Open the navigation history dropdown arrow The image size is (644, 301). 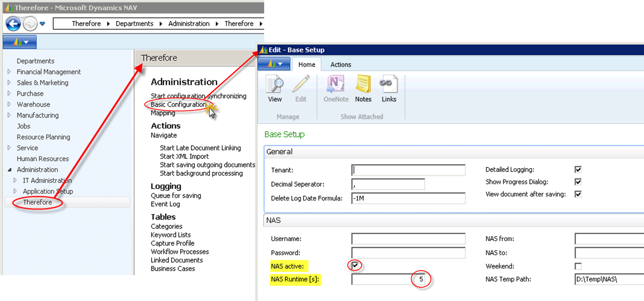(42, 24)
